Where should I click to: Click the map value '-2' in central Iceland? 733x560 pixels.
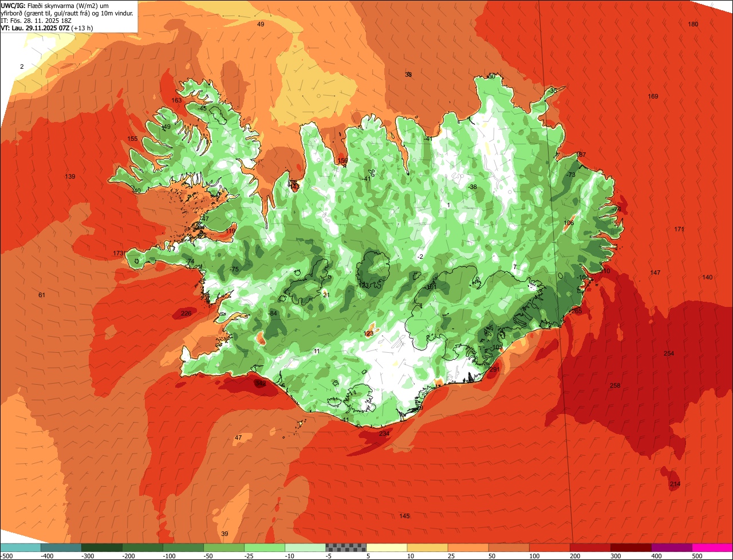tap(420, 257)
